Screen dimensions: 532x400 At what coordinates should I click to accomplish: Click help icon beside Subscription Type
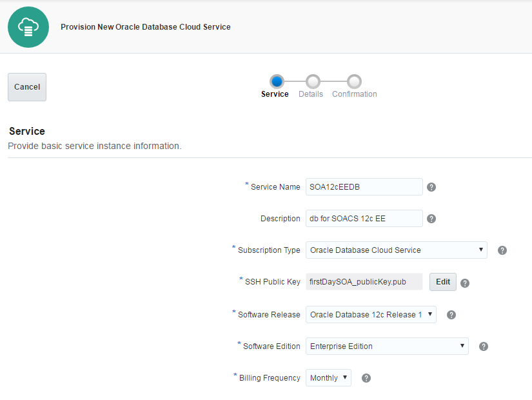[502, 250]
